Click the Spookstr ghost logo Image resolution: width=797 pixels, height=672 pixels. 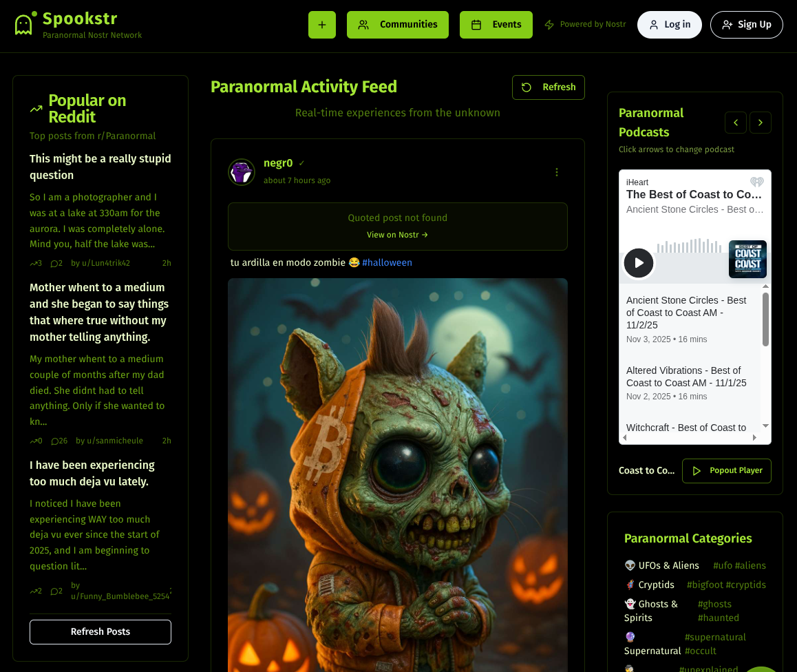click(x=25, y=23)
